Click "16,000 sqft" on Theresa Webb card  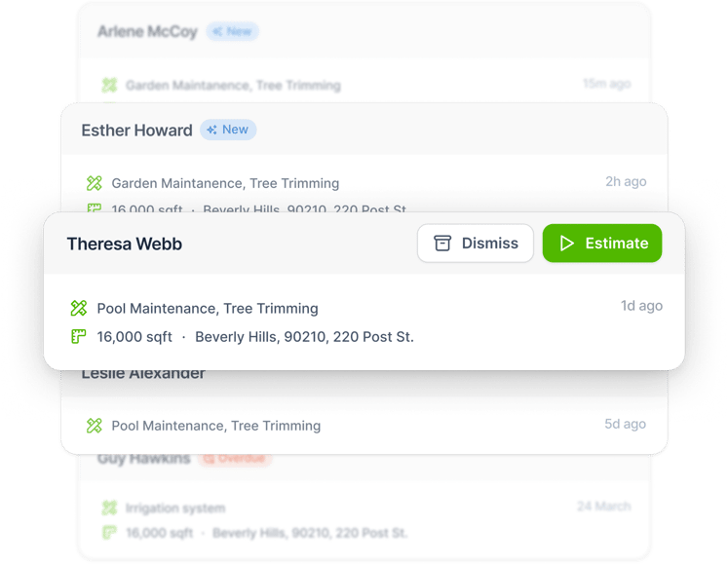coord(134,337)
